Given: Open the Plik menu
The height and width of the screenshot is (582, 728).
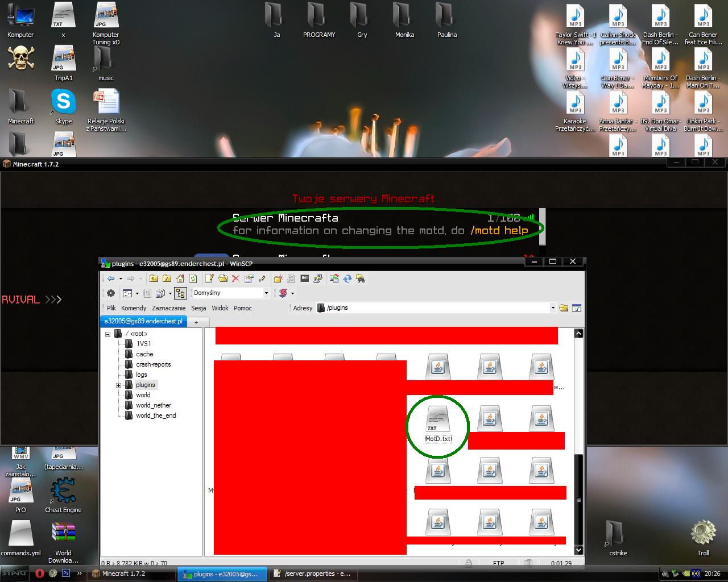Looking at the screenshot, I should pyautogui.click(x=111, y=308).
